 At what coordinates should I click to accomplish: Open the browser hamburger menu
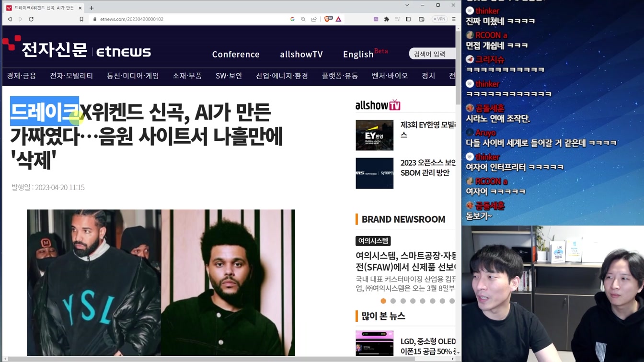point(453,19)
